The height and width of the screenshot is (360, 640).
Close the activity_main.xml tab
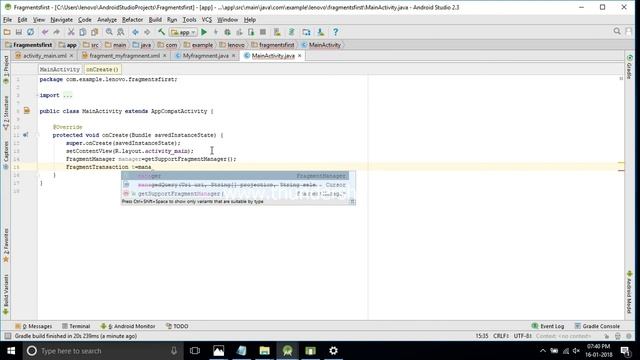[x=71, y=56]
